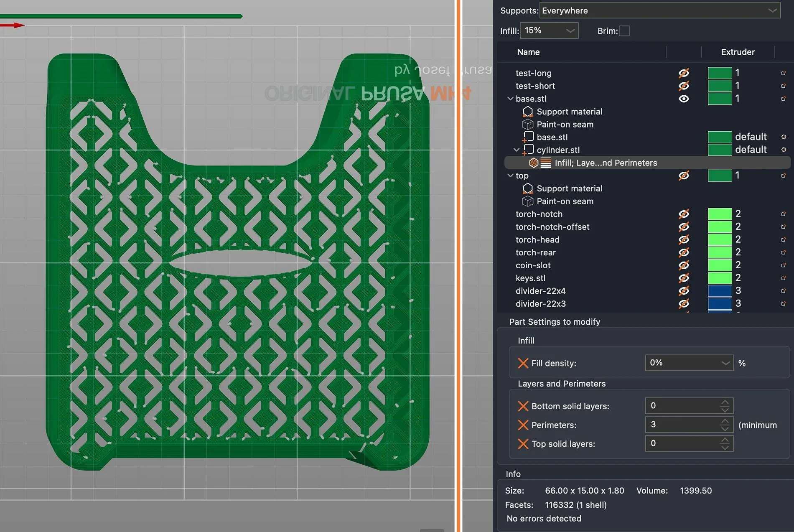Click edit icon at right of test-long

click(x=783, y=73)
